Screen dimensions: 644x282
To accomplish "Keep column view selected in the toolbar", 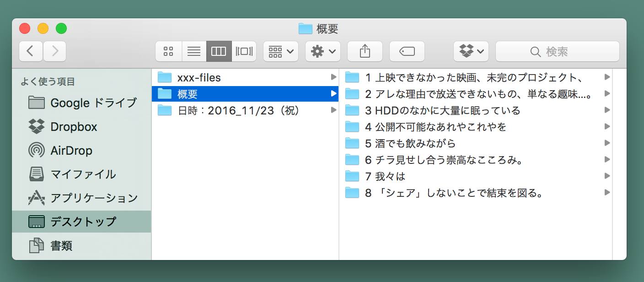I will click(218, 51).
